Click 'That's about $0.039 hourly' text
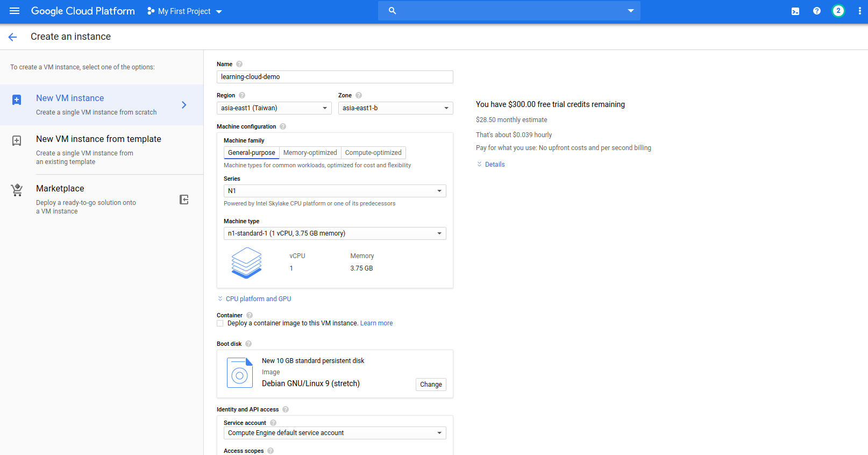Screen dimensions: 868x455 pos(514,135)
